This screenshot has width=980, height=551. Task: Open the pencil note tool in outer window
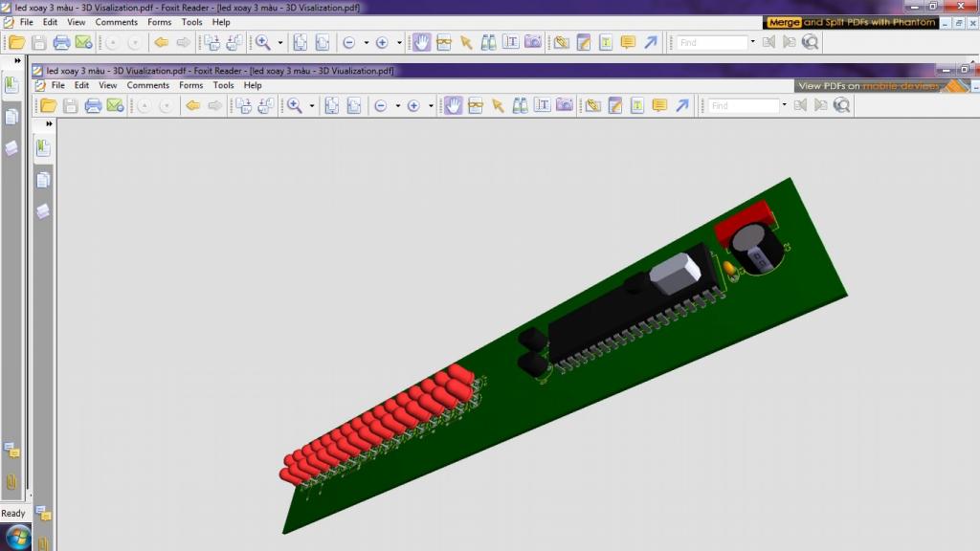tap(584, 42)
